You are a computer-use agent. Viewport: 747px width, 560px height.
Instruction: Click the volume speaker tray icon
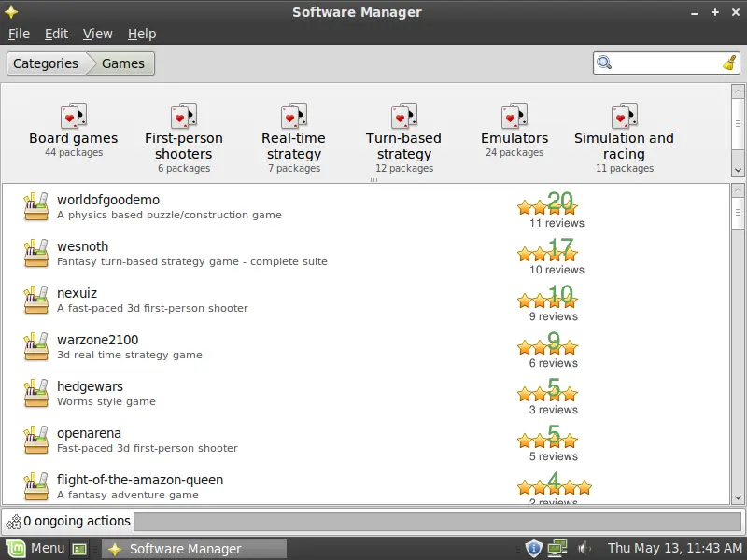[584, 548]
